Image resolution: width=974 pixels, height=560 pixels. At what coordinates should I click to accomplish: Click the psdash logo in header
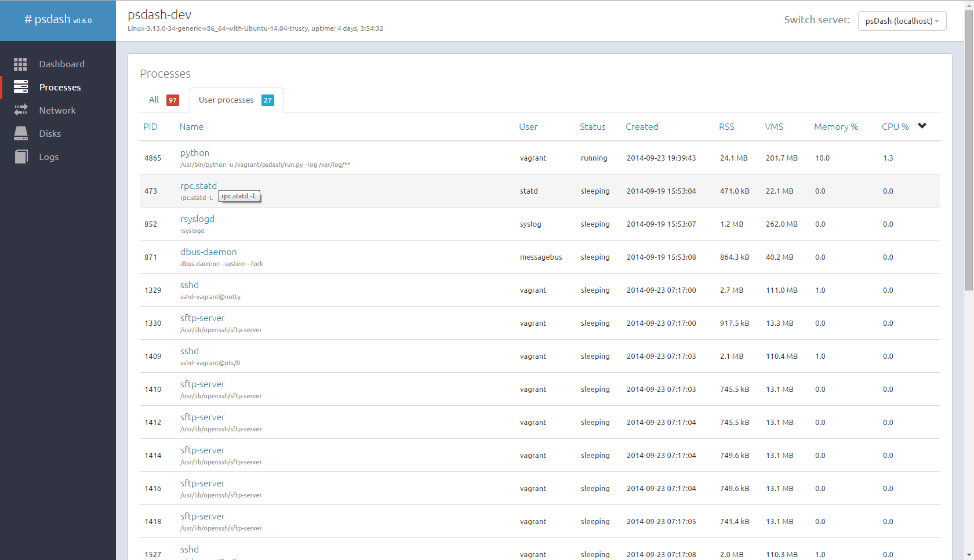58,20
